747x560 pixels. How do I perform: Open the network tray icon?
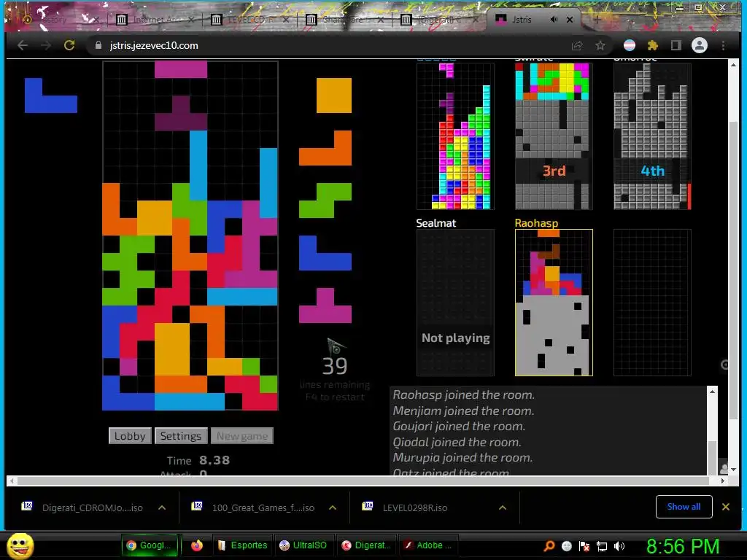click(x=602, y=546)
